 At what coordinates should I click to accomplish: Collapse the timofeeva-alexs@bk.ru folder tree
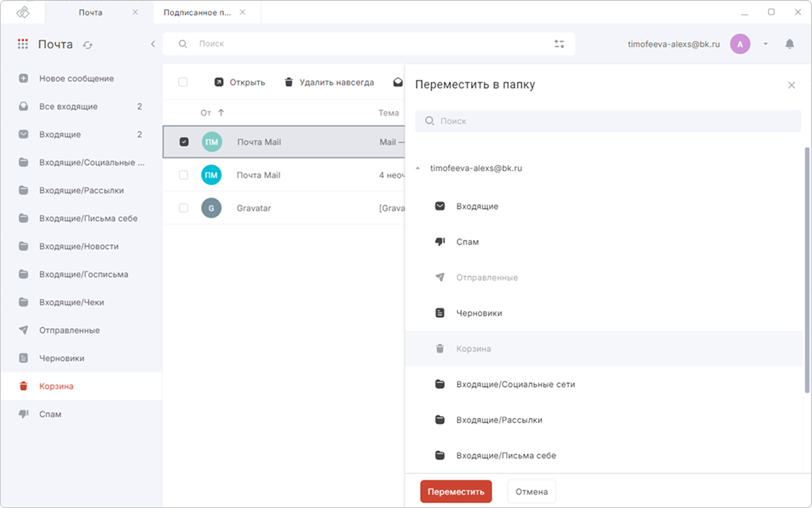(x=418, y=168)
